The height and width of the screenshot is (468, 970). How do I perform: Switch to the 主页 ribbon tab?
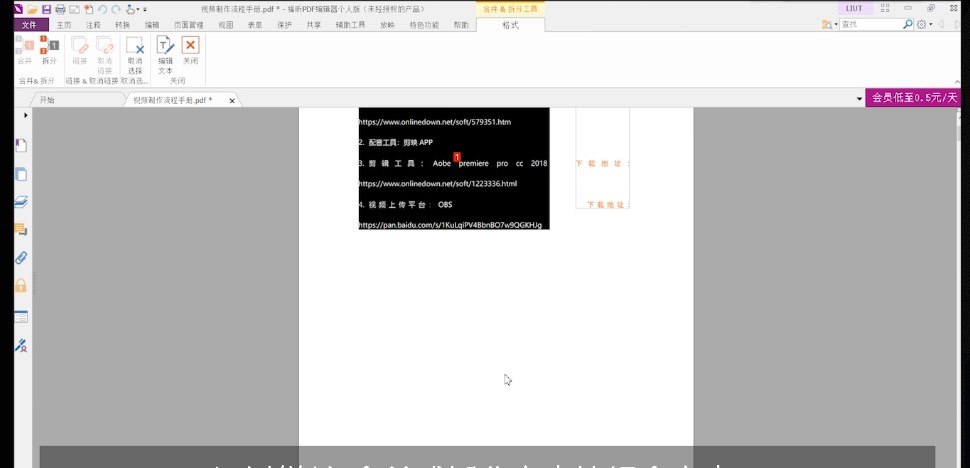[x=64, y=25]
